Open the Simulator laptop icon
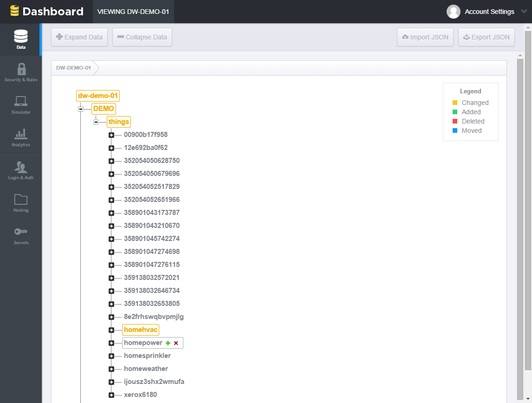 click(21, 102)
